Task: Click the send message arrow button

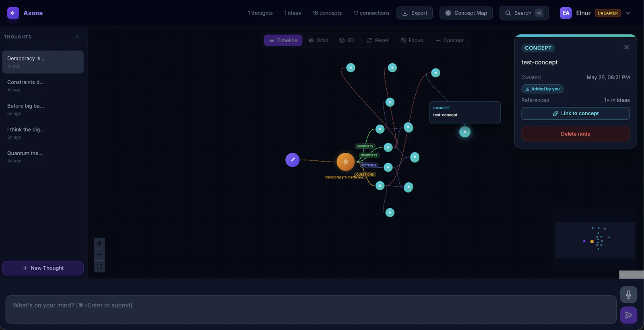Action: coord(628,315)
